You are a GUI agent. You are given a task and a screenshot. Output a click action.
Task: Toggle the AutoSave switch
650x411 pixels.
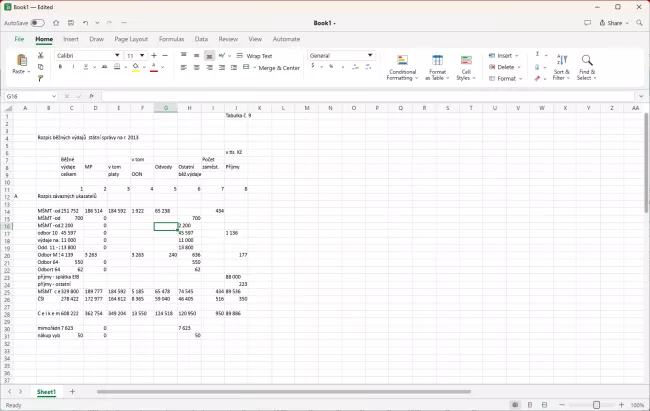click(37, 23)
